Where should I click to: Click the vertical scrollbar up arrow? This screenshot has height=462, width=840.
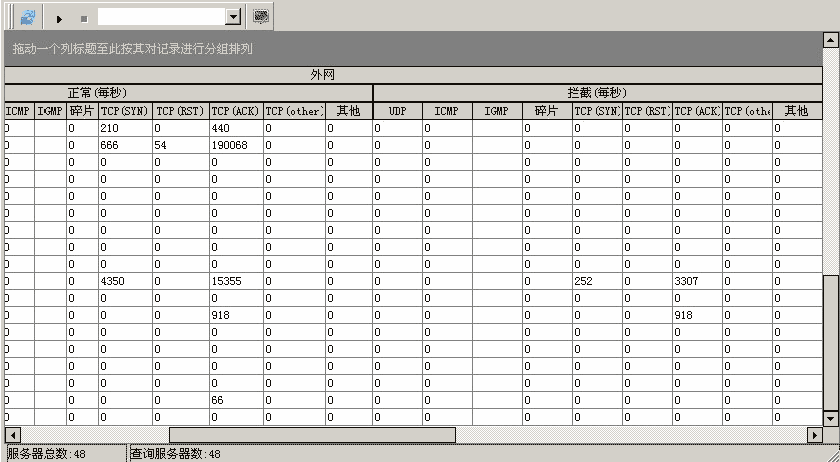pos(831,40)
